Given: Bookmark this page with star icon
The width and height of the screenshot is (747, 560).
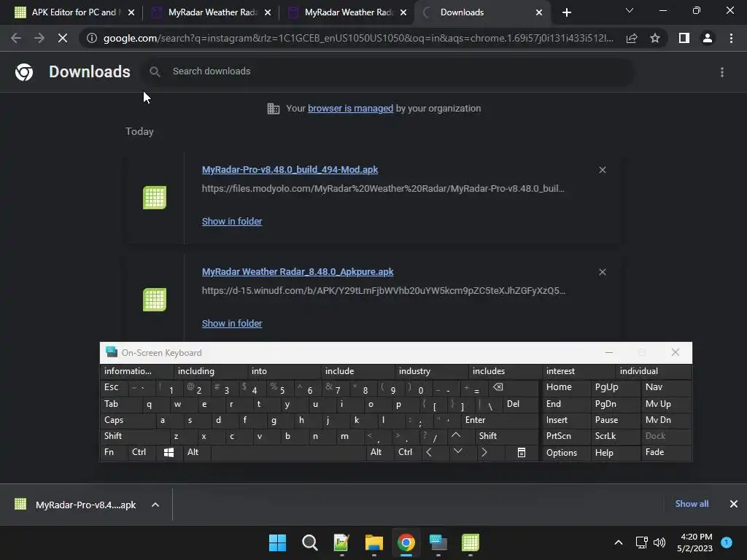Looking at the screenshot, I should 655,38.
